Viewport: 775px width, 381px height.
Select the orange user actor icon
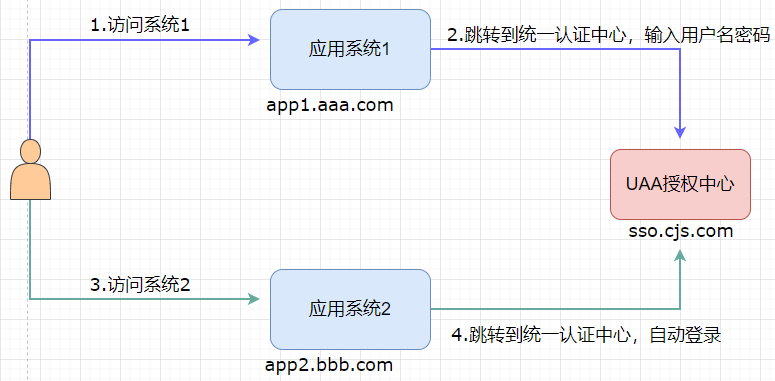(x=30, y=169)
